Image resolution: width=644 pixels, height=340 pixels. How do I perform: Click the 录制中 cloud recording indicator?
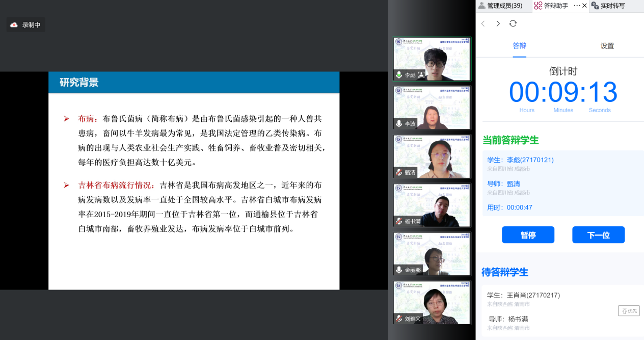(26, 24)
